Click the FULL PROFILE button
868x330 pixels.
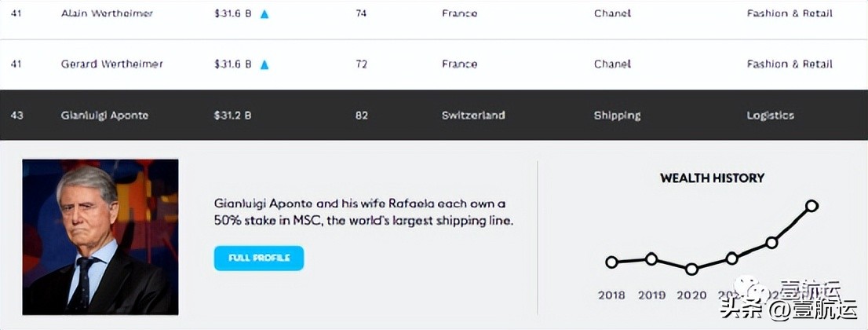(x=258, y=258)
